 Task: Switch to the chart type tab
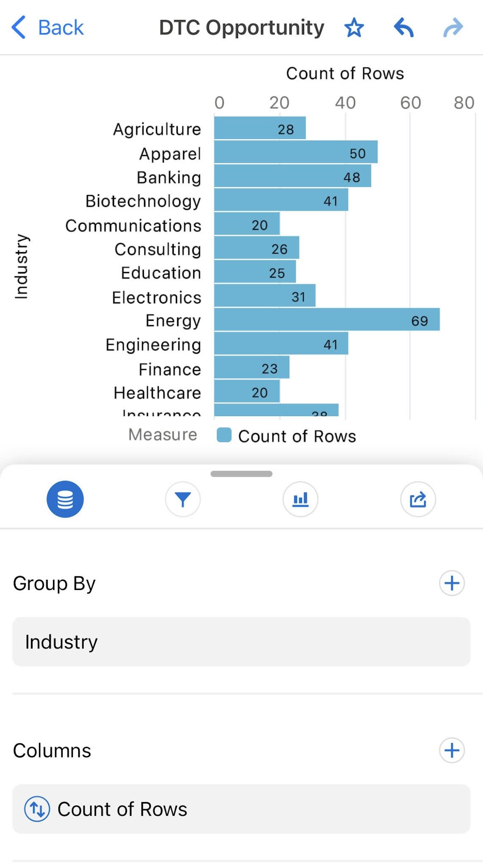point(300,499)
